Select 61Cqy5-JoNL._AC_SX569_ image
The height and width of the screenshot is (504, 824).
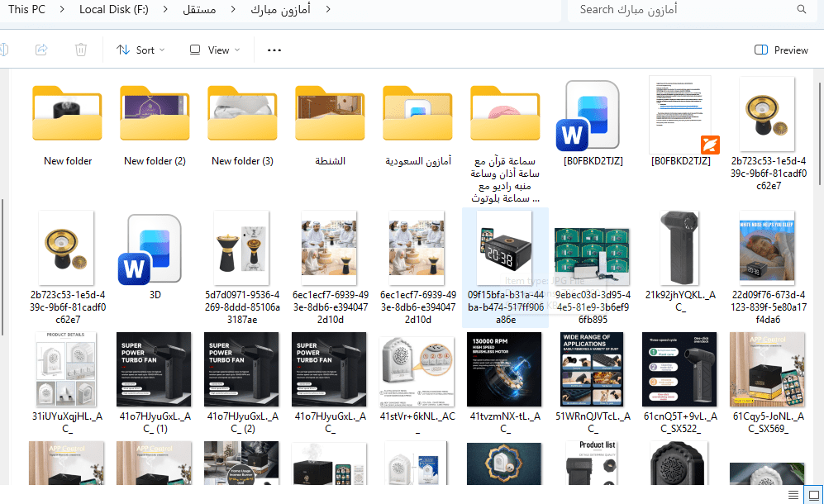tap(767, 369)
